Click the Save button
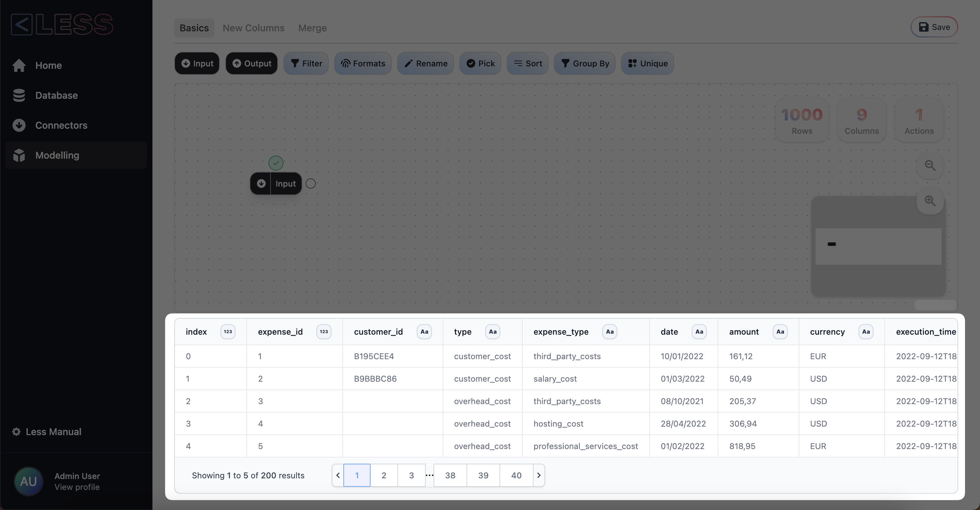The width and height of the screenshot is (980, 510). [x=934, y=27]
